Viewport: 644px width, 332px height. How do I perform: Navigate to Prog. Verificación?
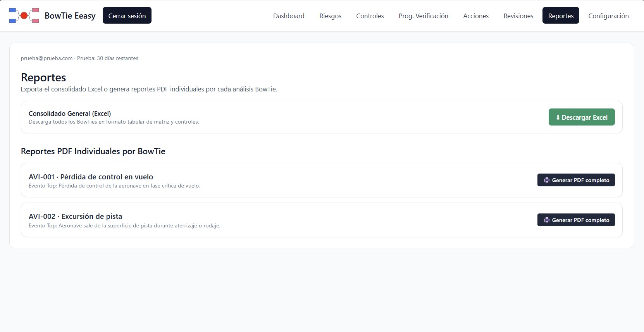pyautogui.click(x=424, y=15)
